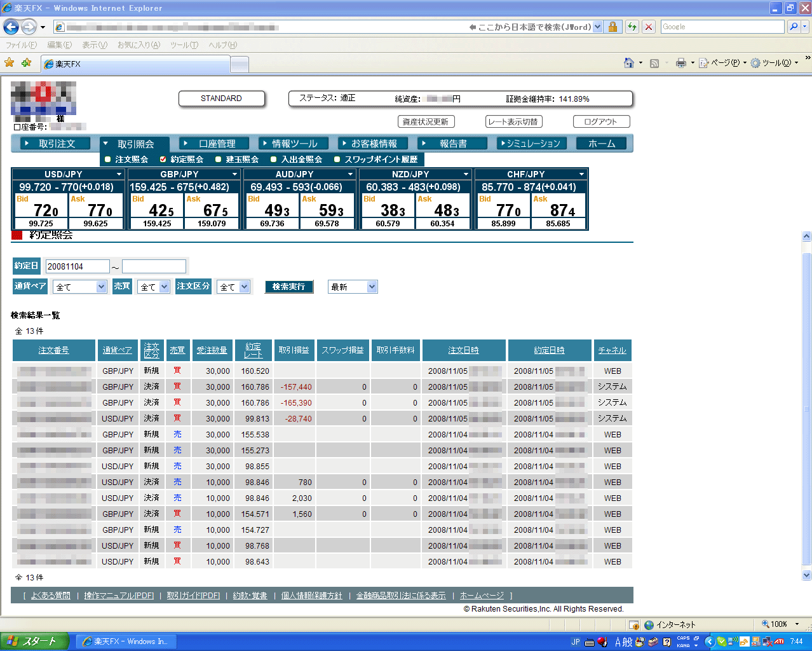This screenshot has height=651, width=812.
Task: Click the JP language indicator in taskbar
Action: click(x=576, y=642)
